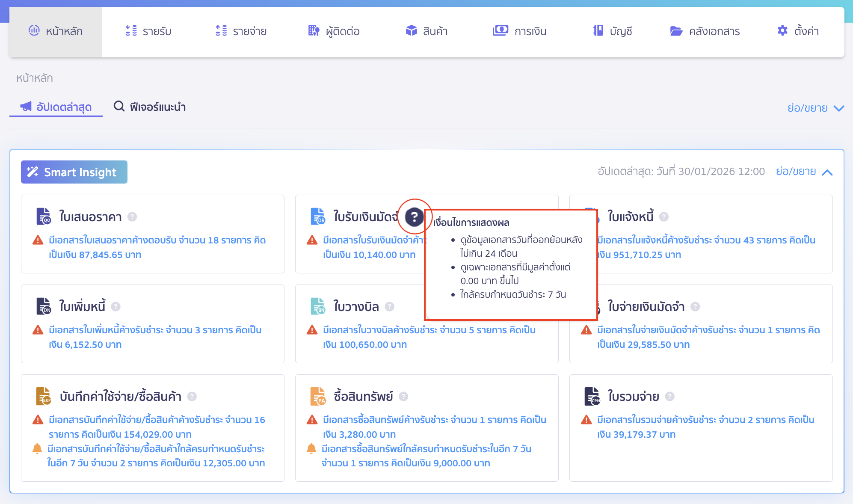Show help info for ใบวางบิล card
This screenshot has width=853, height=504.
(389, 306)
